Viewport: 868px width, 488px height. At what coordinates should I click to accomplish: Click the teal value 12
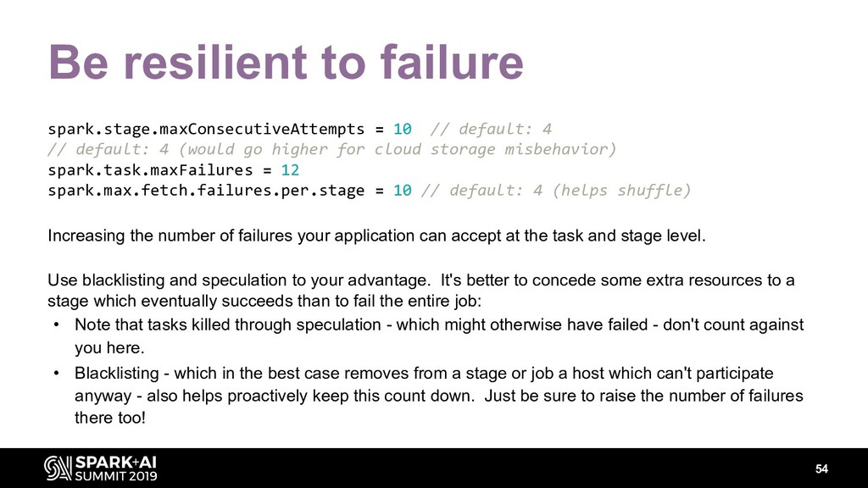[x=290, y=169]
